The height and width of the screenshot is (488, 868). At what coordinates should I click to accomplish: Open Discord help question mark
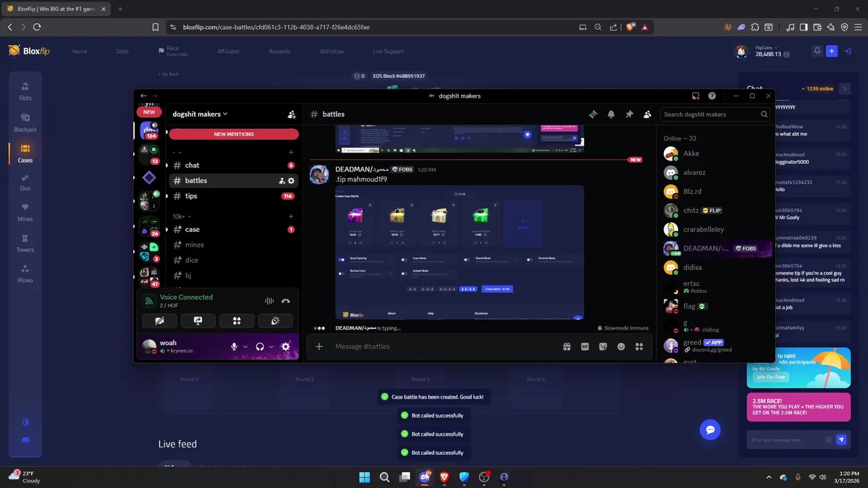(x=712, y=96)
